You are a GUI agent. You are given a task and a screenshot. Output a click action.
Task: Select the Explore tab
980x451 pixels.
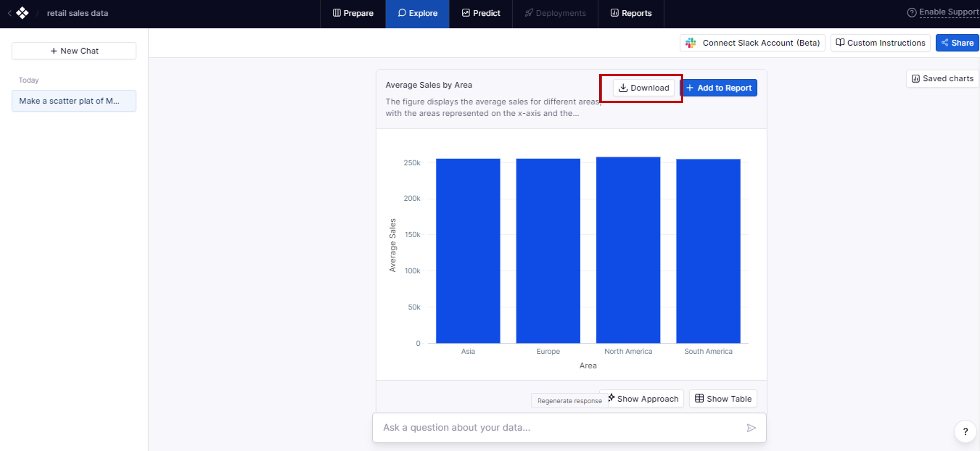click(x=417, y=13)
